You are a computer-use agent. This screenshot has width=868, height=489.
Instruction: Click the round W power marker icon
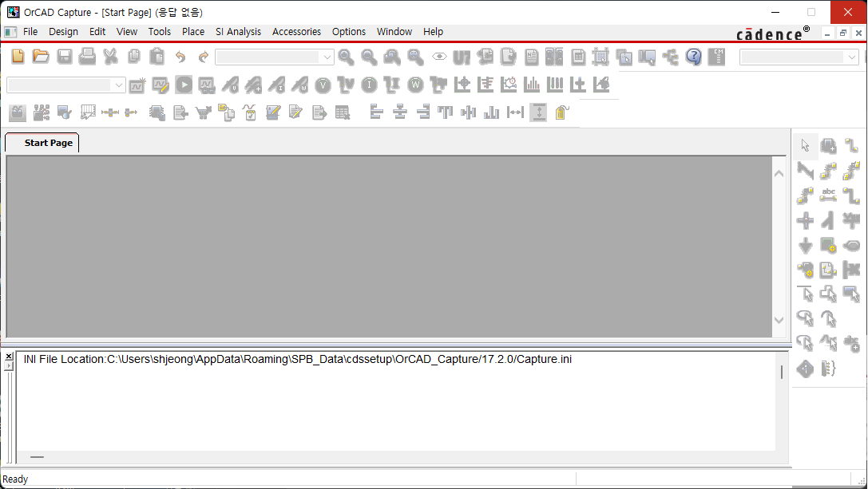(415, 85)
